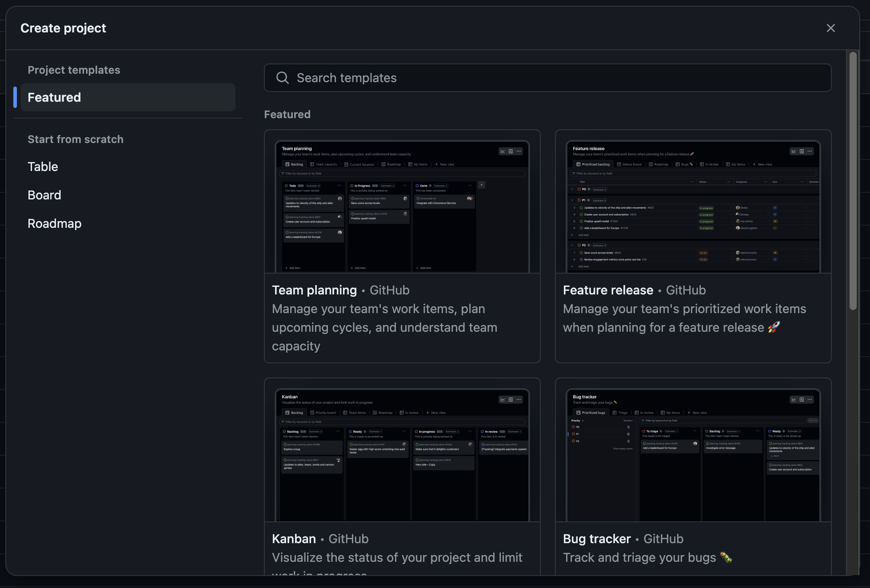Choose Table under Start from scratch
Viewport: 870px width, 588px height.
(x=43, y=167)
